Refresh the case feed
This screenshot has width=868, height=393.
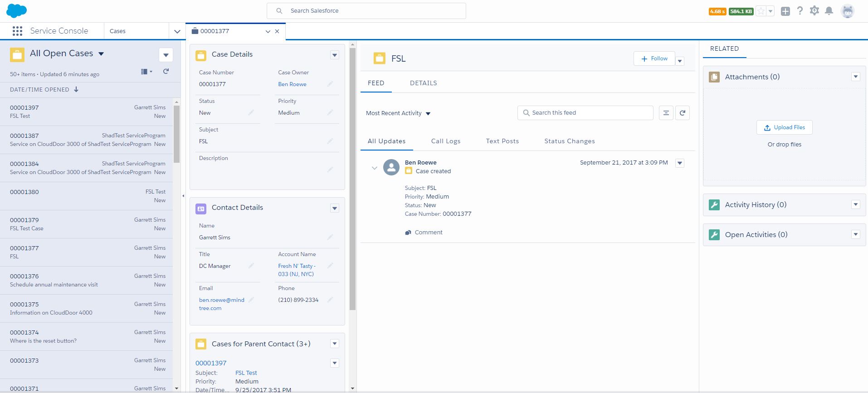[682, 113]
